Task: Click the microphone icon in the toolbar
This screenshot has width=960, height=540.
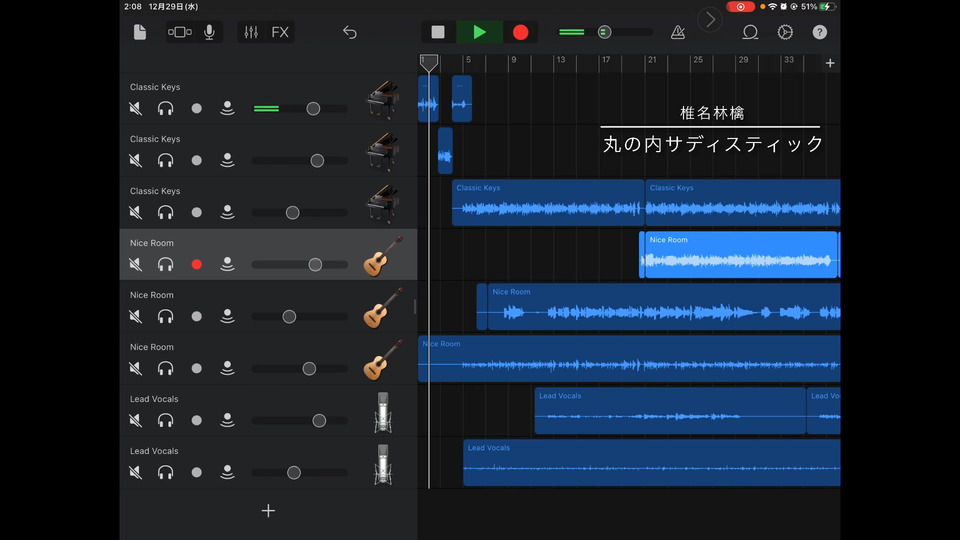Action: pyautogui.click(x=209, y=32)
